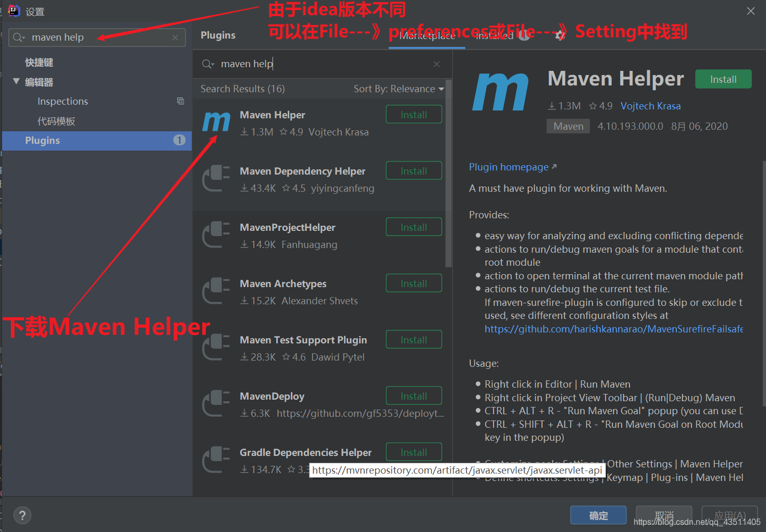Click the MavenProjectHelper plugin icon
The height and width of the screenshot is (532, 766).
click(216, 234)
